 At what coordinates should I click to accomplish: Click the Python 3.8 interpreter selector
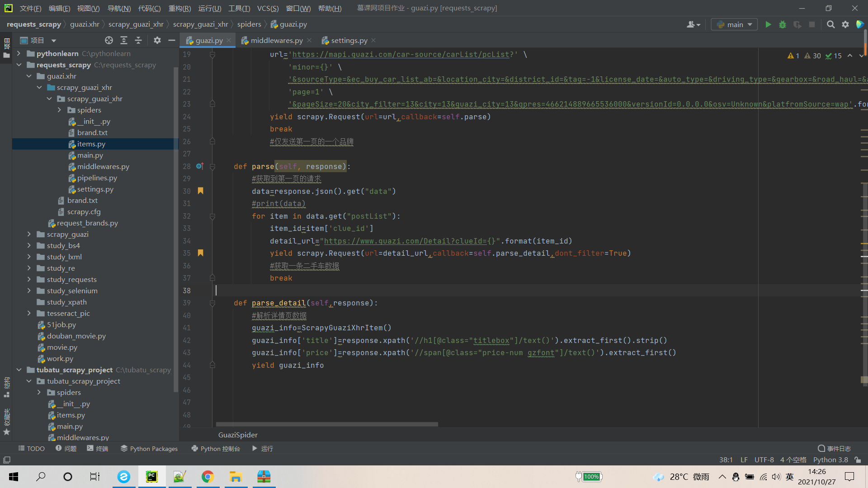pyautogui.click(x=830, y=460)
